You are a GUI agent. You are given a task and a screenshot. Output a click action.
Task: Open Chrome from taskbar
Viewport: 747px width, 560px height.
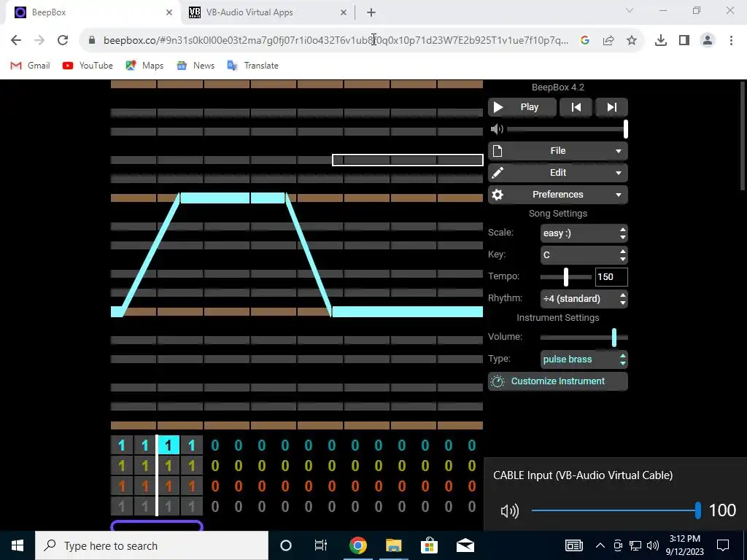point(357,545)
